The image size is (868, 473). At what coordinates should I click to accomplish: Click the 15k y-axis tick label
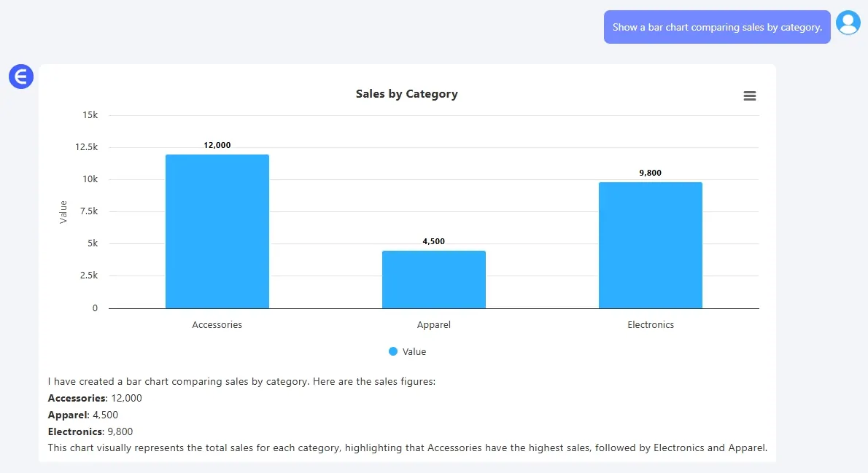pos(90,115)
